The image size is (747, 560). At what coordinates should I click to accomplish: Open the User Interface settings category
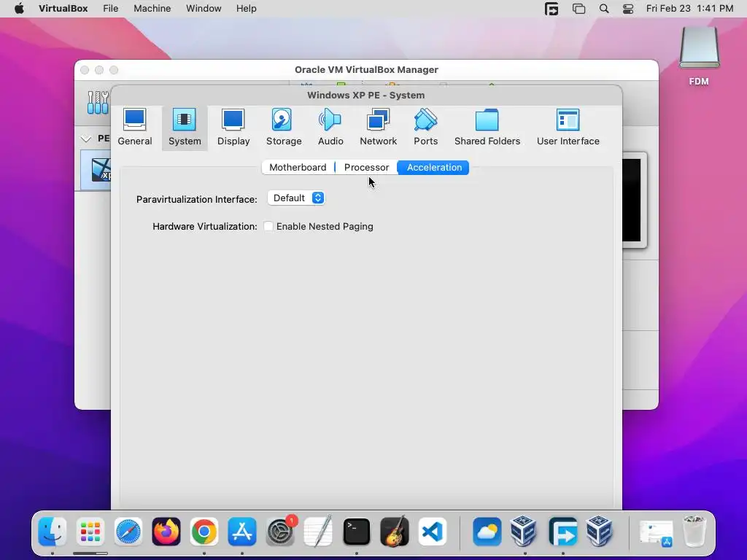[568, 128]
